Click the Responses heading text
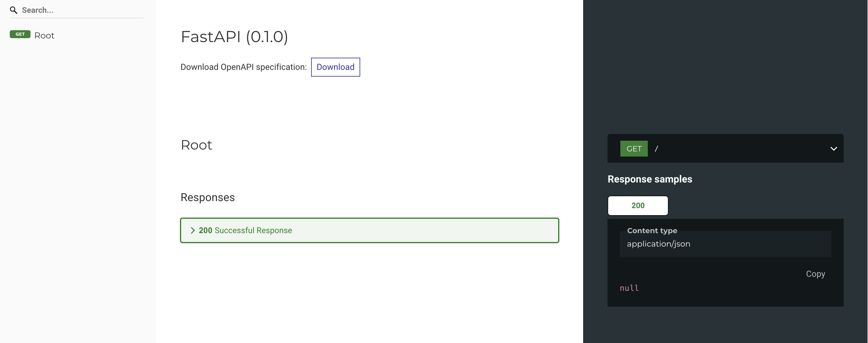Screen dimensions: 868x343 (x=207, y=197)
